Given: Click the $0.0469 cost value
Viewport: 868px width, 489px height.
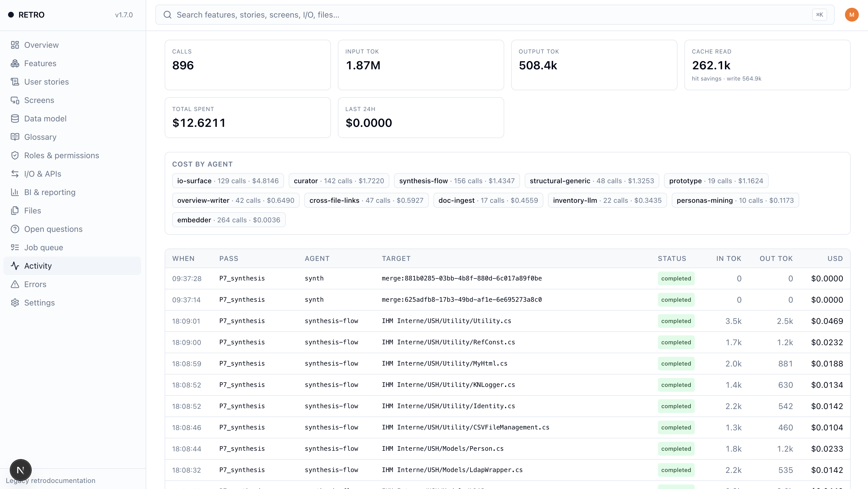Looking at the screenshot, I should (x=827, y=321).
